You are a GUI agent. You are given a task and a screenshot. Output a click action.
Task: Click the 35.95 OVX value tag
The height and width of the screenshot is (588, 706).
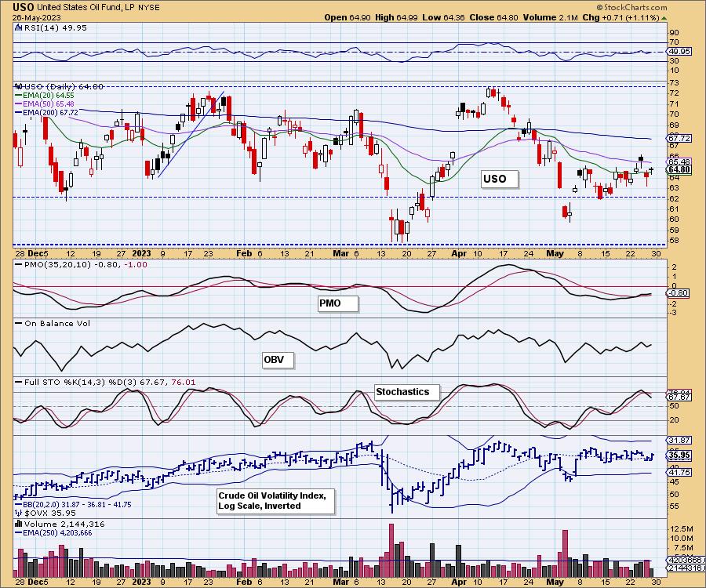coord(679,455)
